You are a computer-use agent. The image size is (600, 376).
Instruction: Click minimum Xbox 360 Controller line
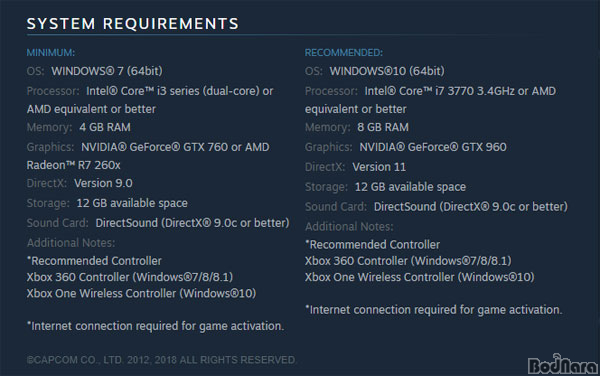coord(130,277)
